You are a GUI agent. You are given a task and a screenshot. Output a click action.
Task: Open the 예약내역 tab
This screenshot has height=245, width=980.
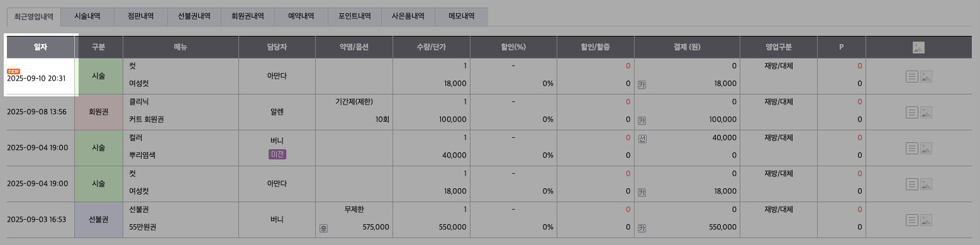pos(301,17)
